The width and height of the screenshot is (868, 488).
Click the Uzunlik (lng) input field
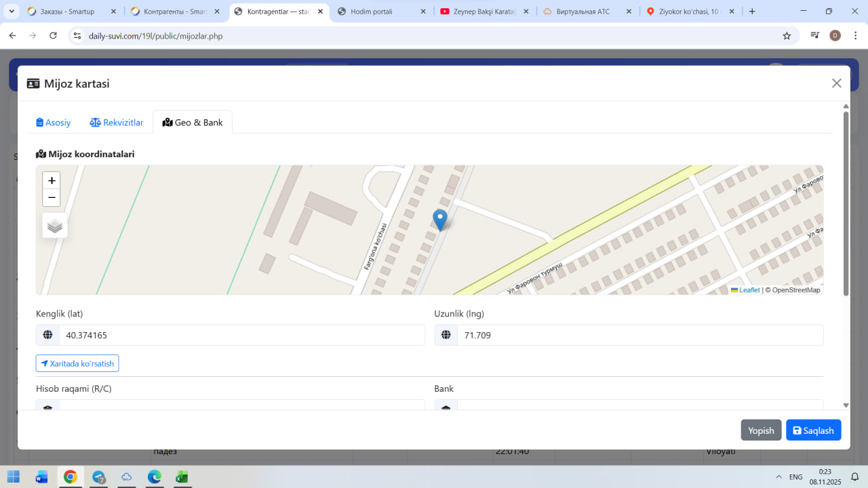640,335
